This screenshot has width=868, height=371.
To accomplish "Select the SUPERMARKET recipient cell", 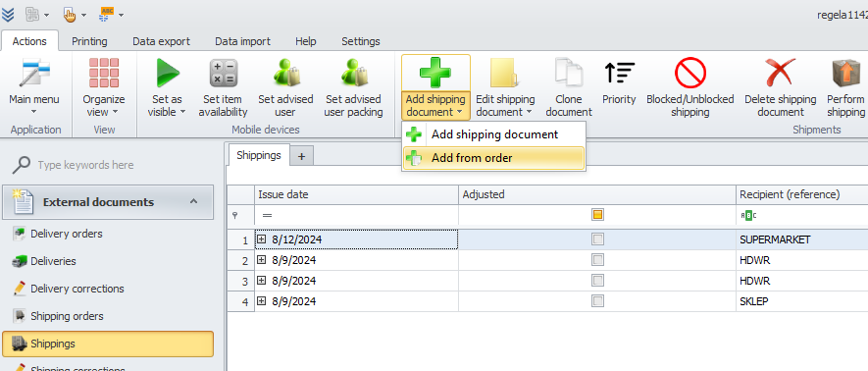I will [801, 239].
